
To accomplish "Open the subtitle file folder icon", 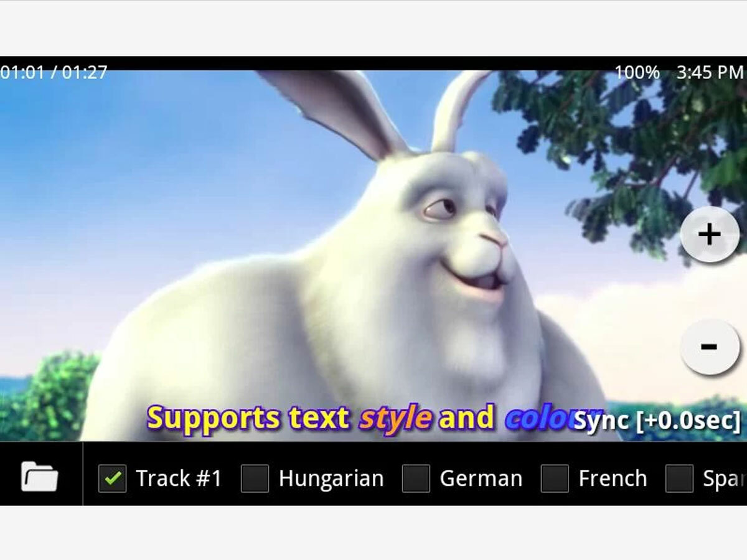I will pos(40,477).
